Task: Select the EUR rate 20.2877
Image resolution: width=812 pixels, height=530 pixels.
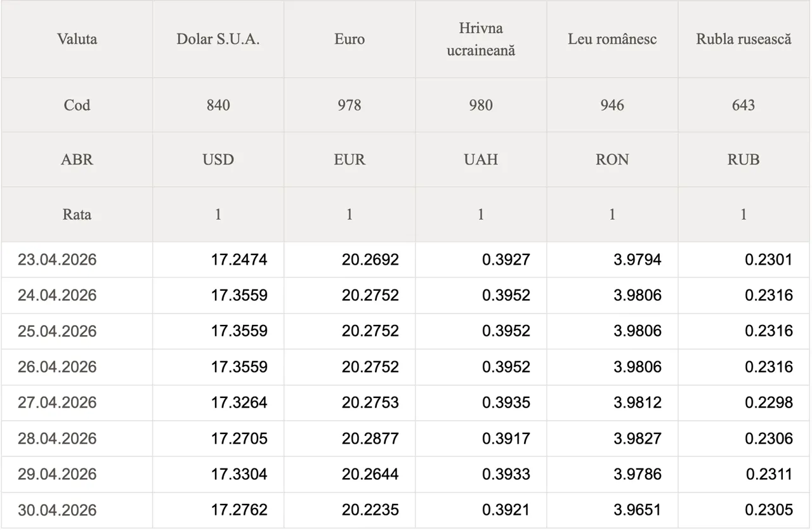Action: 370,438
